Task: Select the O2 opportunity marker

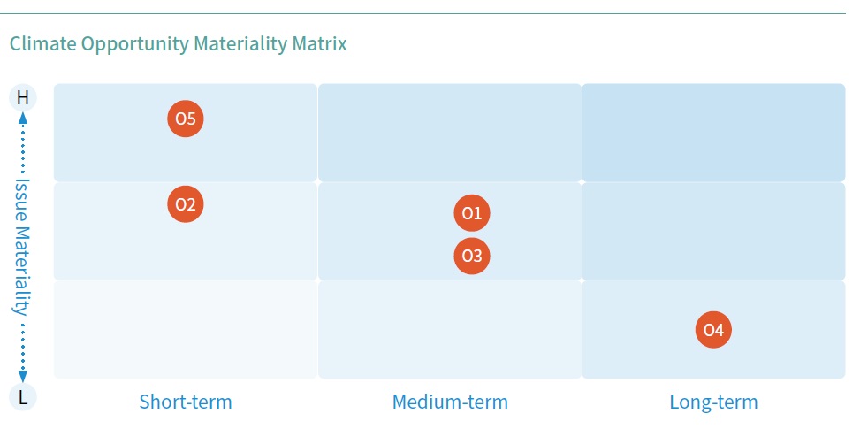Action: pos(186,204)
